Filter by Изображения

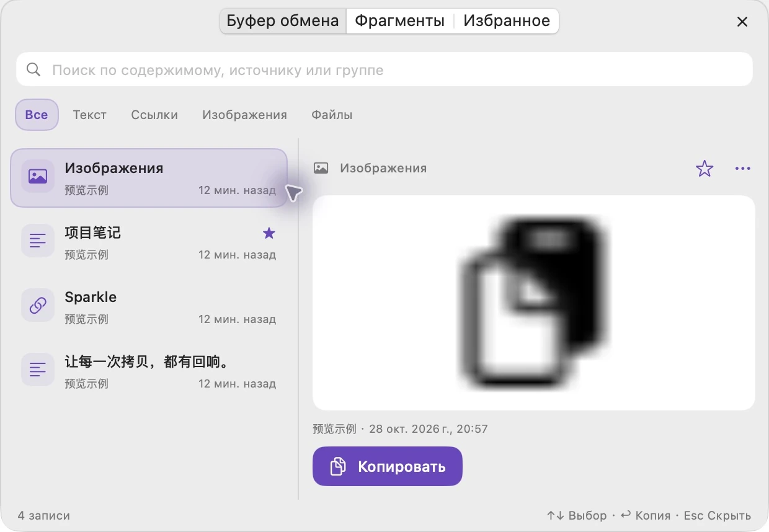[244, 115]
